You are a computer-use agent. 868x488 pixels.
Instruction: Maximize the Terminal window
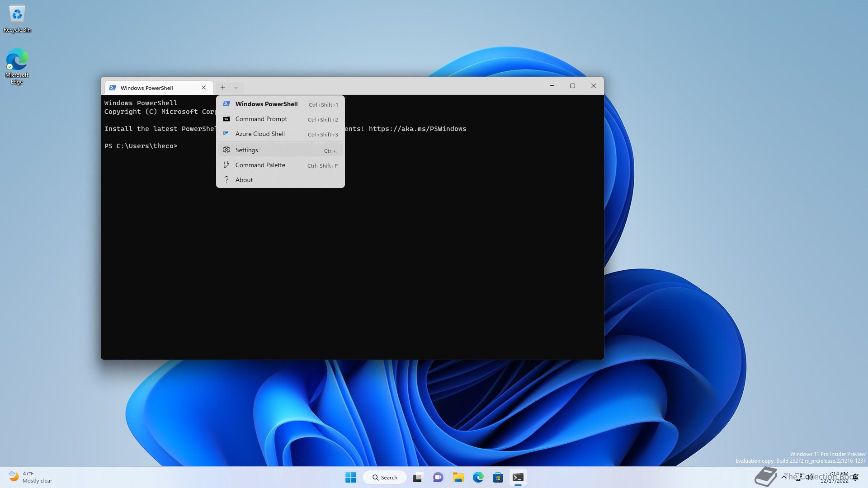click(573, 86)
